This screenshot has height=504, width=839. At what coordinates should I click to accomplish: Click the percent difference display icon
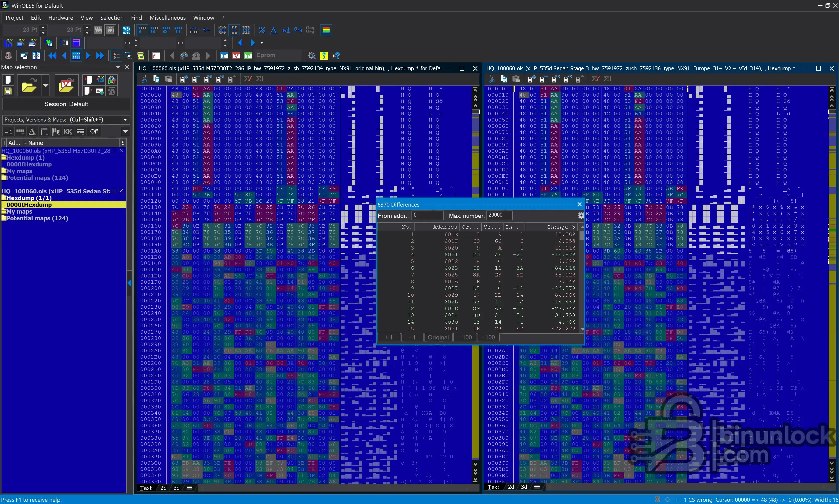pyautogui.click(x=262, y=30)
